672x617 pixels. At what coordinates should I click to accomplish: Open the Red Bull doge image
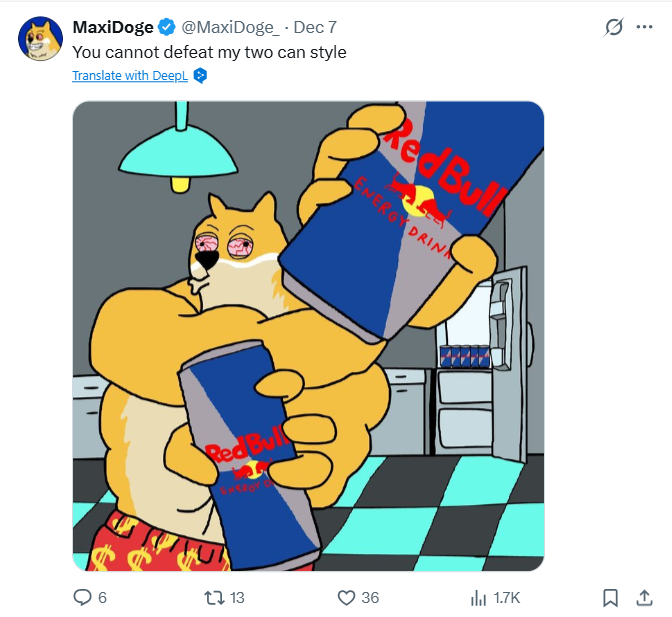click(308, 336)
